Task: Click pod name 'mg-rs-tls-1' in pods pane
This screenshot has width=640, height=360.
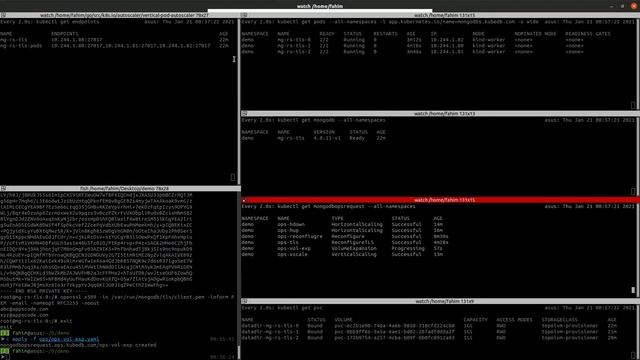Action: pyautogui.click(x=294, y=46)
